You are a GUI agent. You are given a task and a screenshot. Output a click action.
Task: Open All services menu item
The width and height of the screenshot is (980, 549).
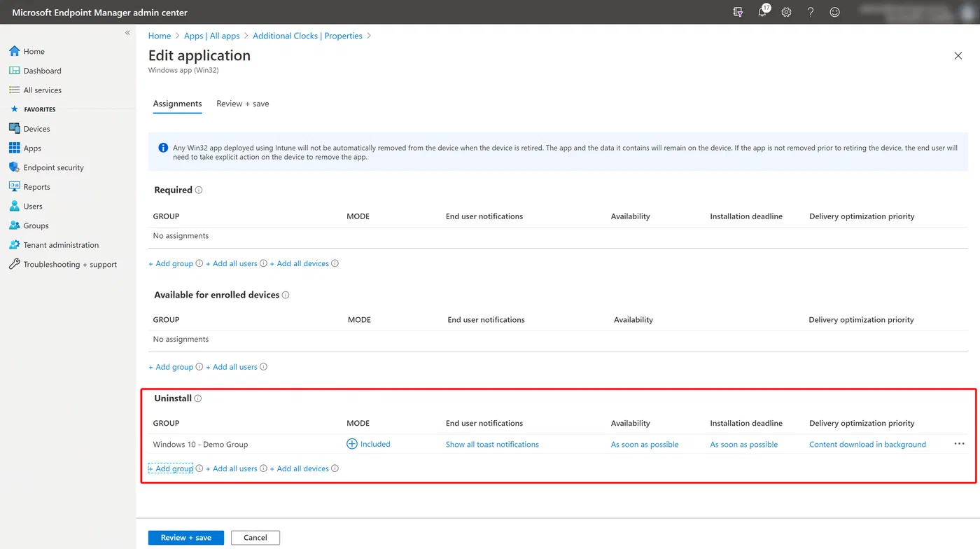point(43,90)
